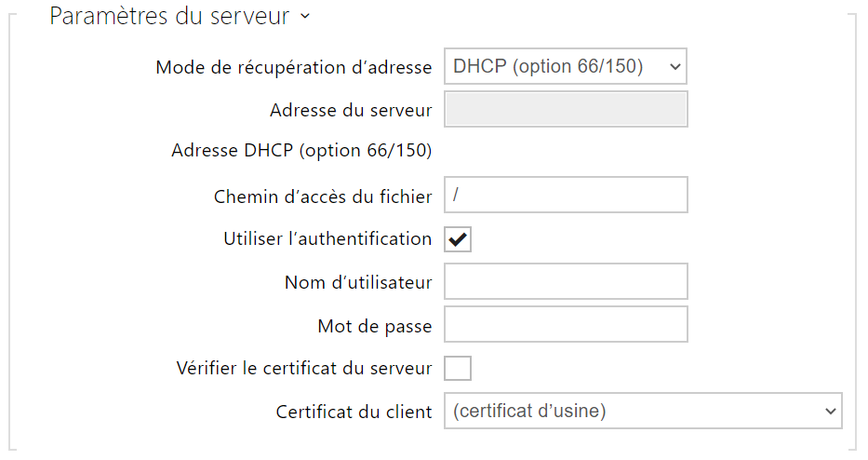Expand the (certificat d'usine) client certificate dropdown
Viewport: 868px width, 460px height.
pyautogui.click(x=643, y=411)
